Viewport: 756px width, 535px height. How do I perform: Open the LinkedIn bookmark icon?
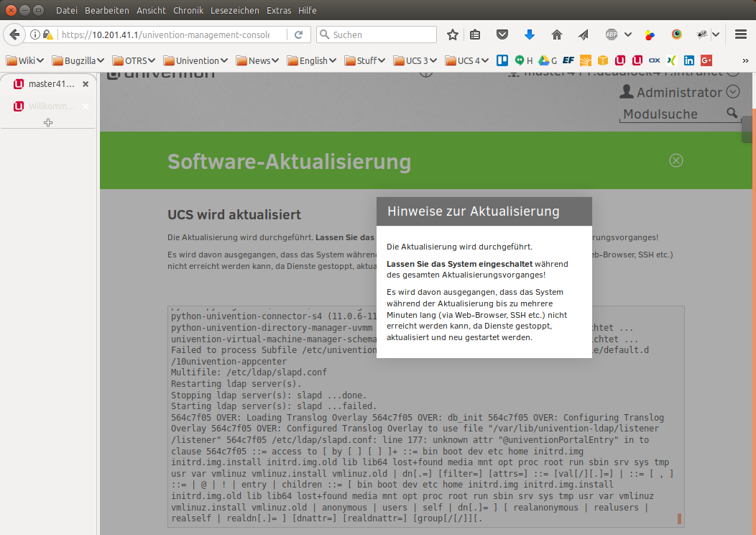(689, 61)
